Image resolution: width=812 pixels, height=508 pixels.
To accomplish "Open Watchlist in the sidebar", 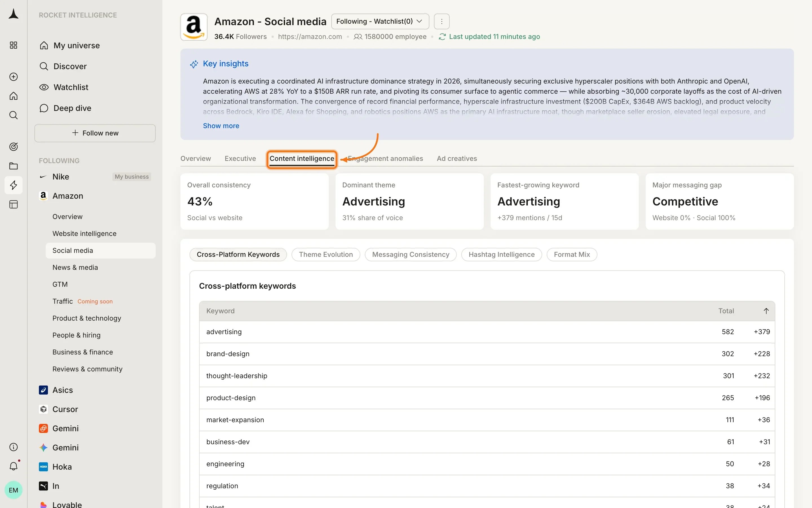I will pos(64,87).
